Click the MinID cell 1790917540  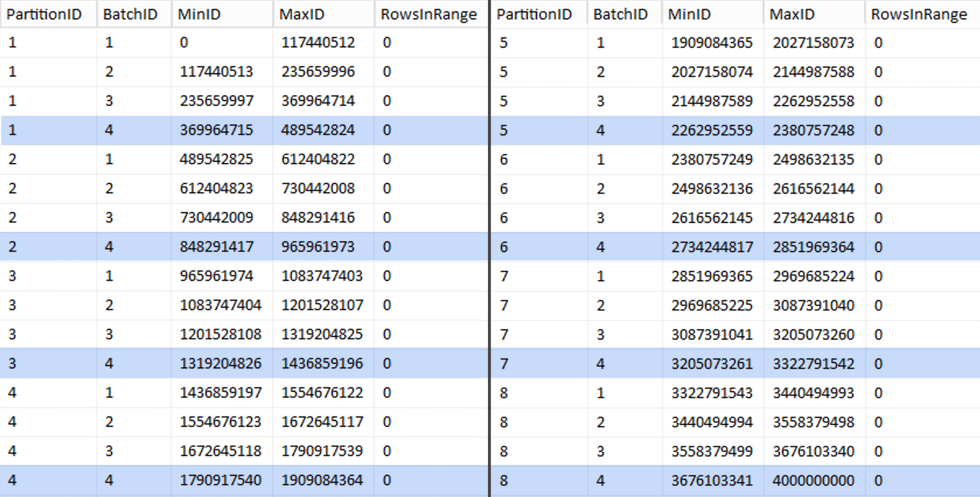(x=222, y=481)
